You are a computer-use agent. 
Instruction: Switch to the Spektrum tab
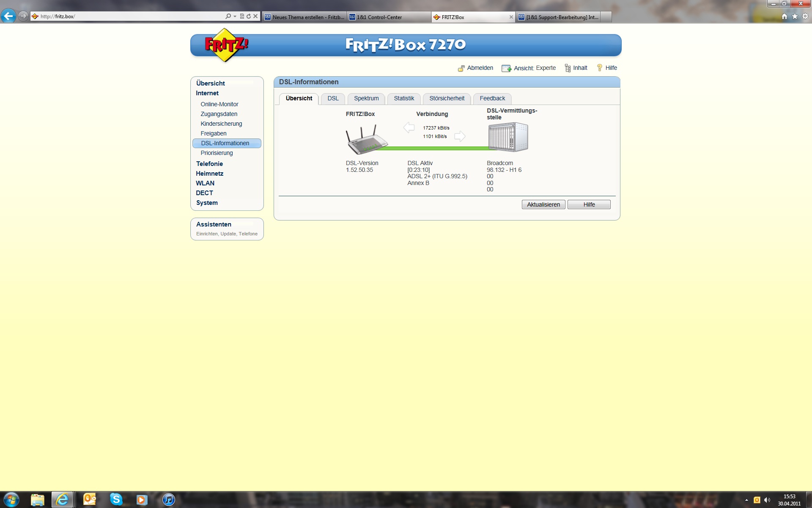tap(366, 98)
